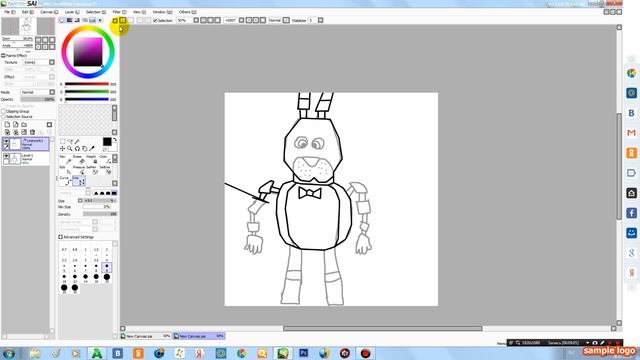This screenshot has width=640, height=360.
Task: Open the File menu
Action: coord(9,12)
